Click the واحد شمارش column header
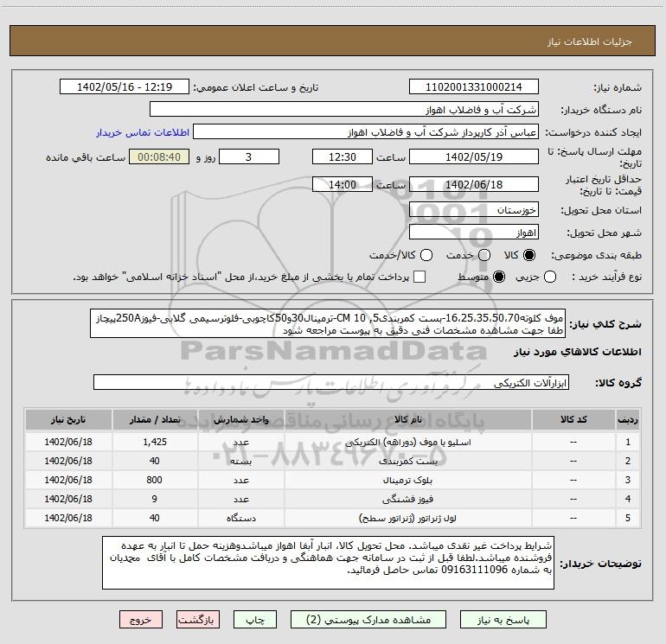Viewport: 666px width, 644px height. 240,419
